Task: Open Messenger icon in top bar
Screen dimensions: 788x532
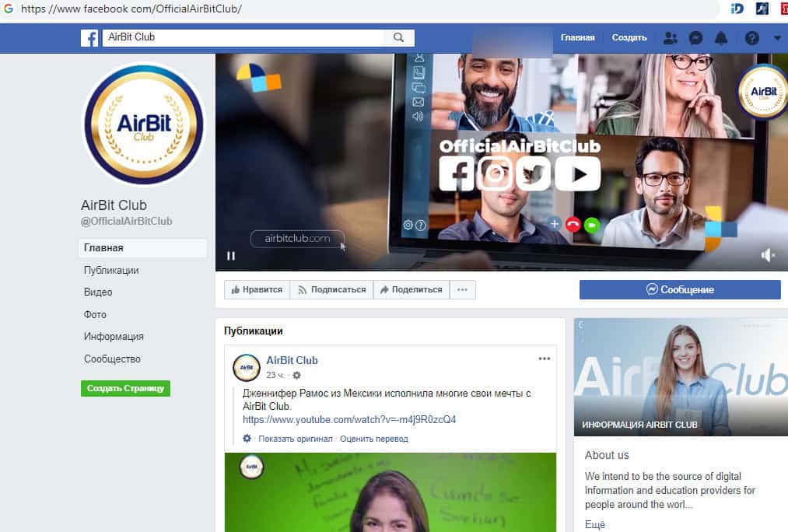Action: tap(695, 38)
